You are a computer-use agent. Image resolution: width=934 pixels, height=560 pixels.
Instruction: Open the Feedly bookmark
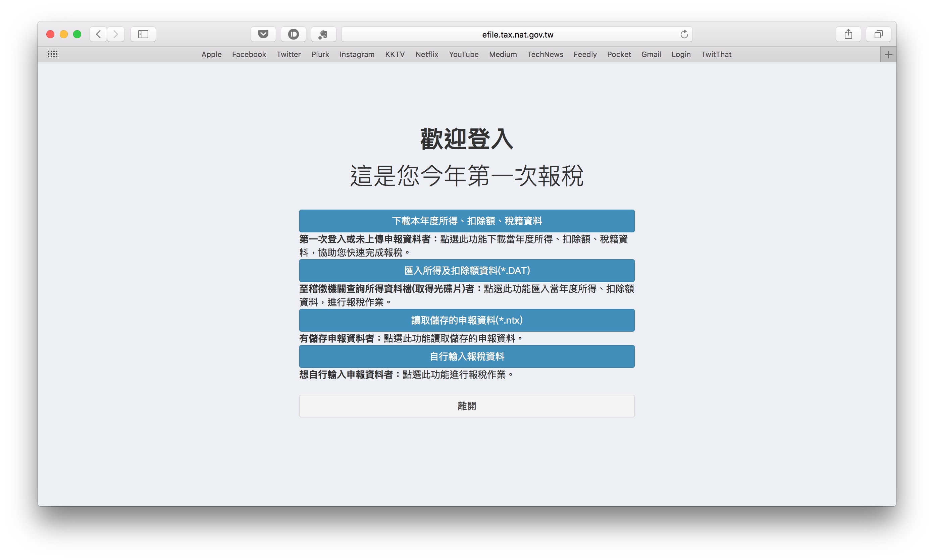585,55
